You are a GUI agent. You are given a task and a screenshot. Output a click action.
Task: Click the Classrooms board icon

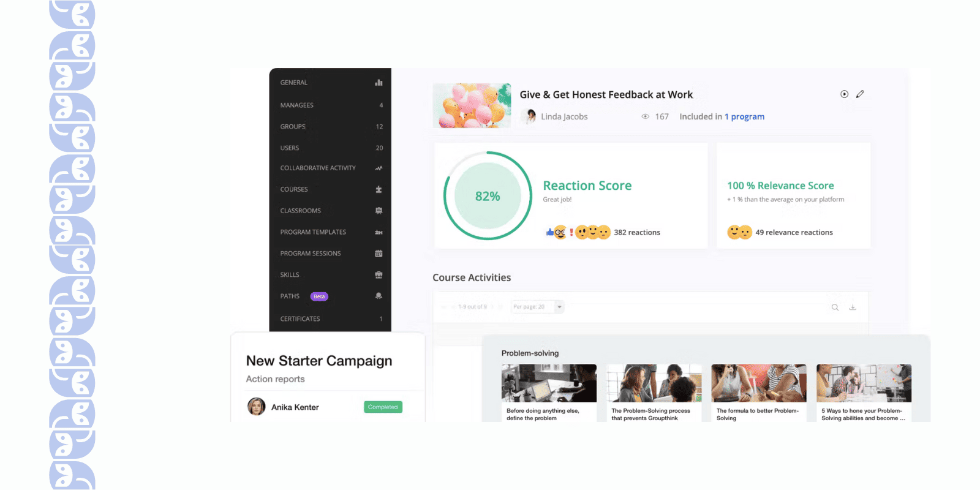[379, 211]
